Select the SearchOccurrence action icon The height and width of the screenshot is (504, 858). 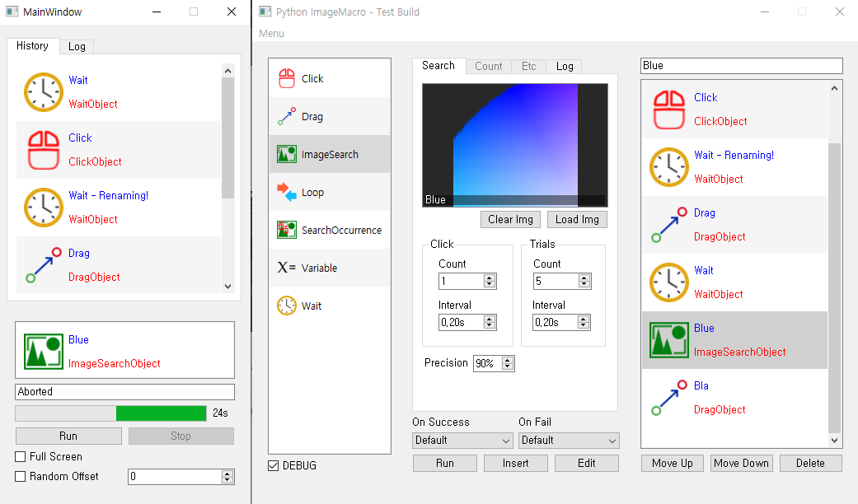pyautogui.click(x=287, y=230)
